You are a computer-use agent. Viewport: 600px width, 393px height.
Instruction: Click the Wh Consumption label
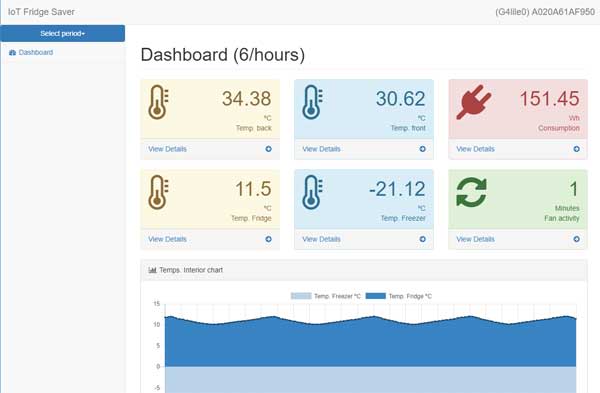[559, 123]
